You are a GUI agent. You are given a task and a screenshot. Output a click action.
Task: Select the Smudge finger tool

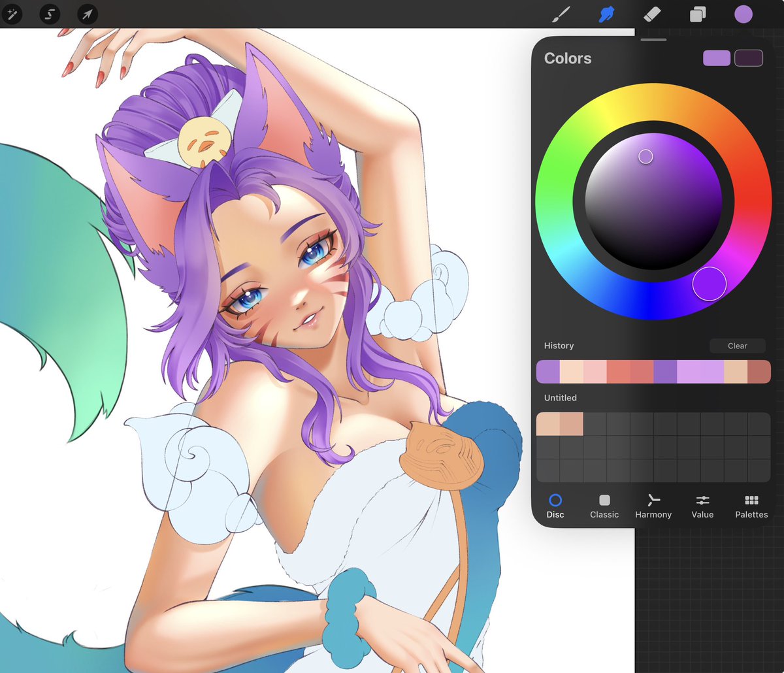coord(607,14)
